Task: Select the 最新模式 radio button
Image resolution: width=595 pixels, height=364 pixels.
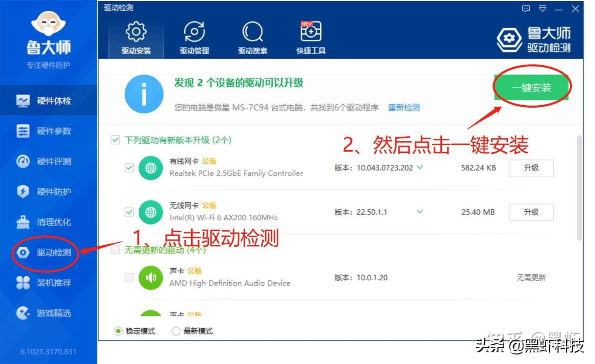Action: click(176, 331)
